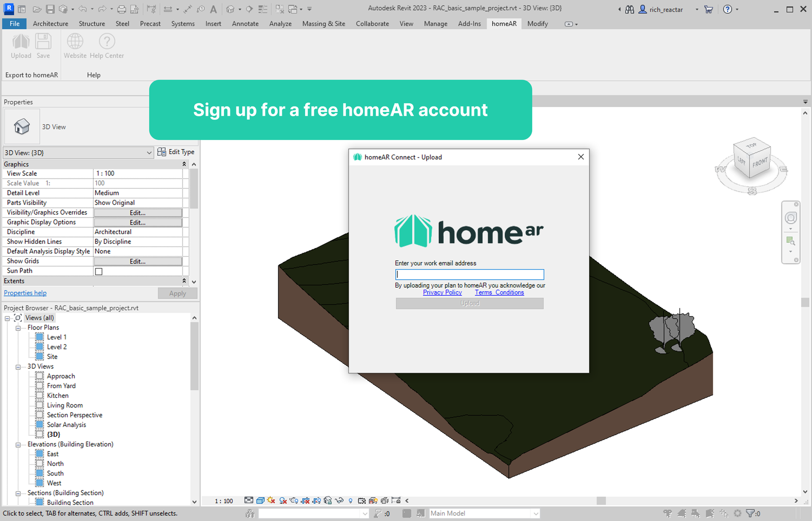Click the FRONT face of the ViewCube
The image size is (812, 521).
click(760, 162)
